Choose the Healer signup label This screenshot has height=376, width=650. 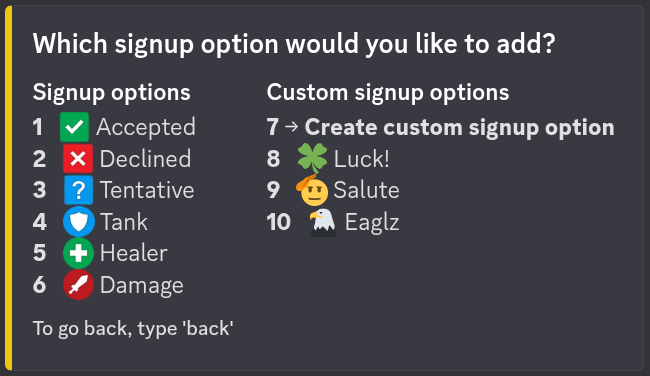pos(134,253)
